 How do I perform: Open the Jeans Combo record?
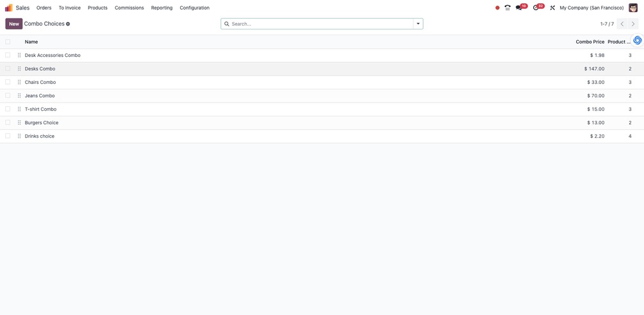click(x=40, y=95)
